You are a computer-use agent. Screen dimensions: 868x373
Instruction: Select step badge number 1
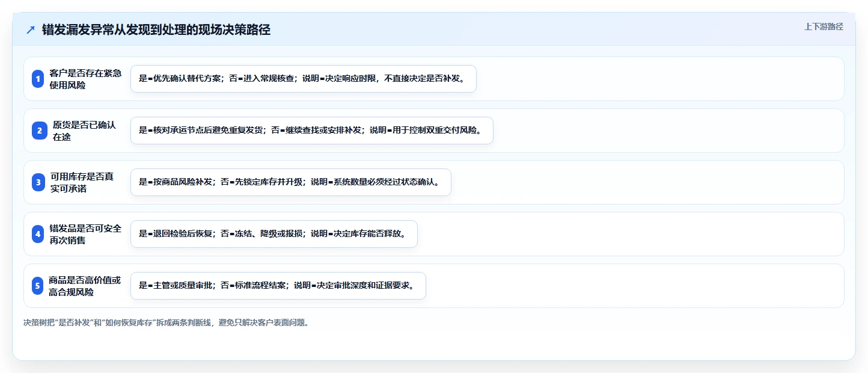(x=38, y=79)
